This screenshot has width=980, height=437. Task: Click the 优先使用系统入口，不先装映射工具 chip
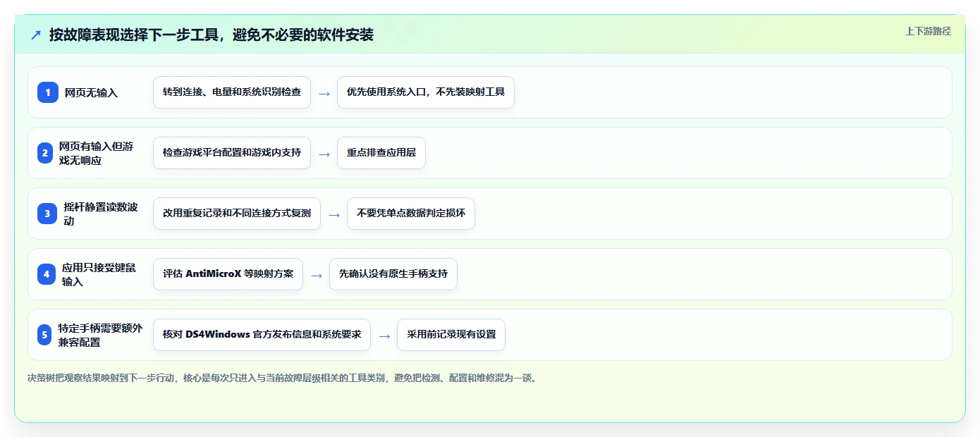point(426,92)
